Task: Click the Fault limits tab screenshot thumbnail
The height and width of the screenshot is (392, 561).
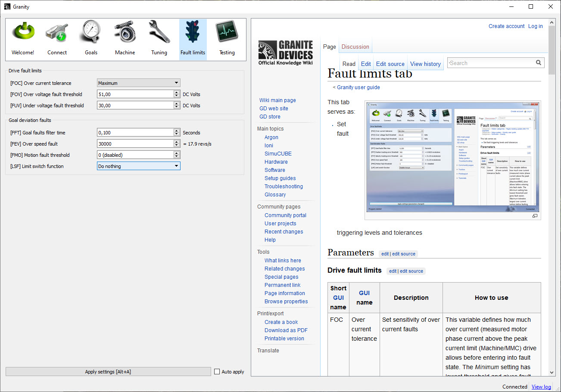Action: [453, 157]
